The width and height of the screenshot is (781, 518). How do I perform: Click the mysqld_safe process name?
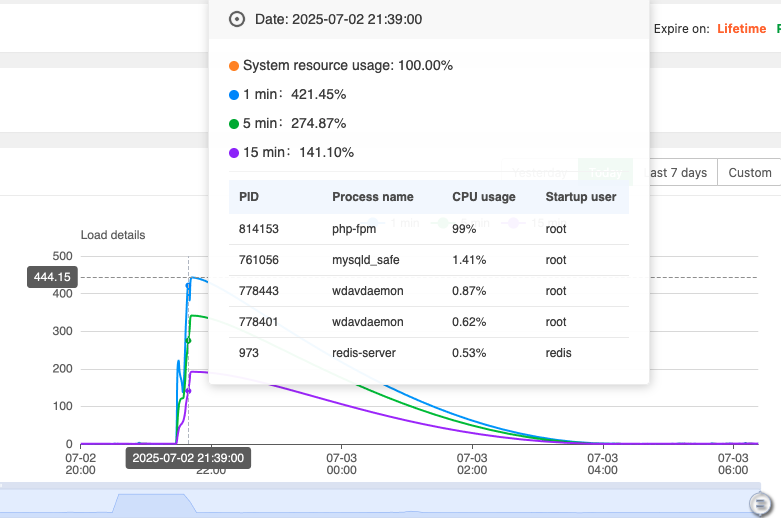[367, 260]
